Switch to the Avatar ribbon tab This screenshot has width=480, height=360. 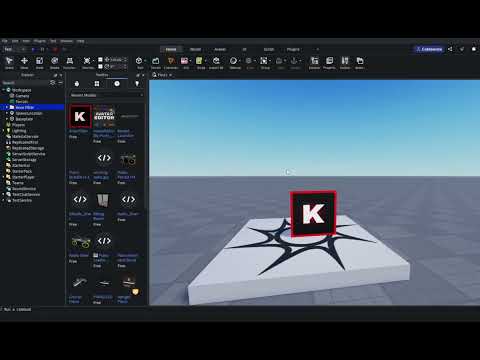[x=220, y=49]
